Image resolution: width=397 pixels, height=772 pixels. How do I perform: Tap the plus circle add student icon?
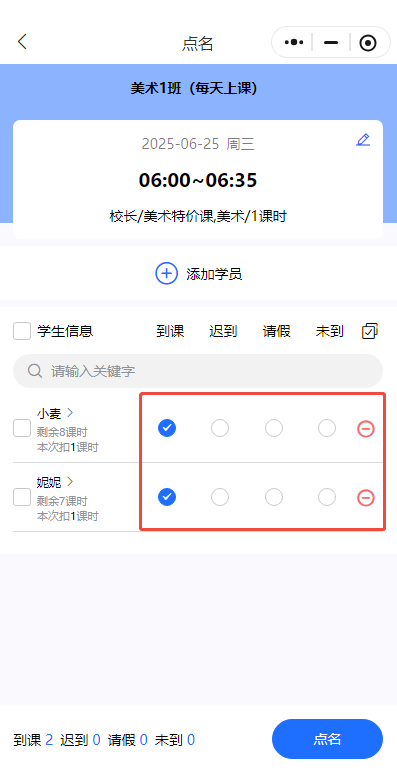click(166, 274)
